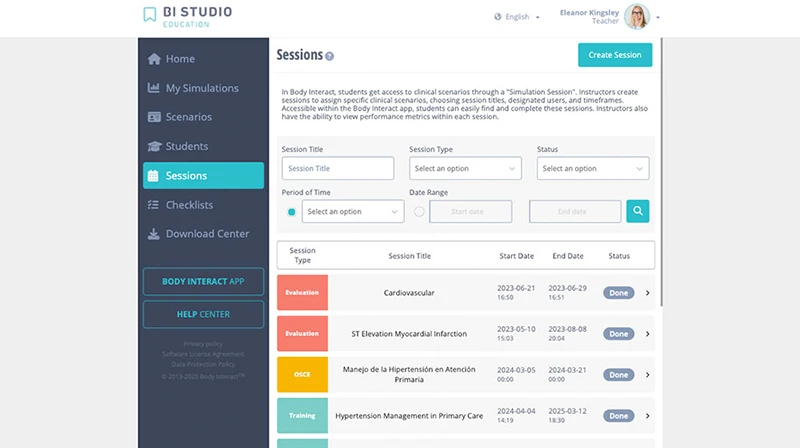Click the Download Center download icon
The width and height of the screenshot is (800, 448).
click(153, 234)
